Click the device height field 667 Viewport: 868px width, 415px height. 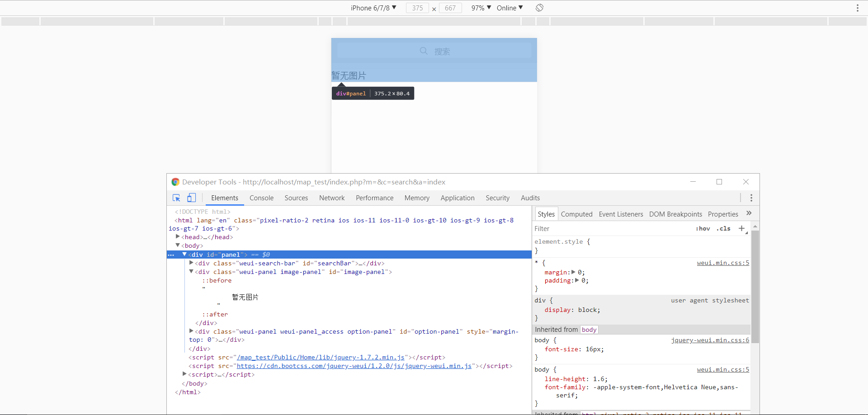coord(450,8)
